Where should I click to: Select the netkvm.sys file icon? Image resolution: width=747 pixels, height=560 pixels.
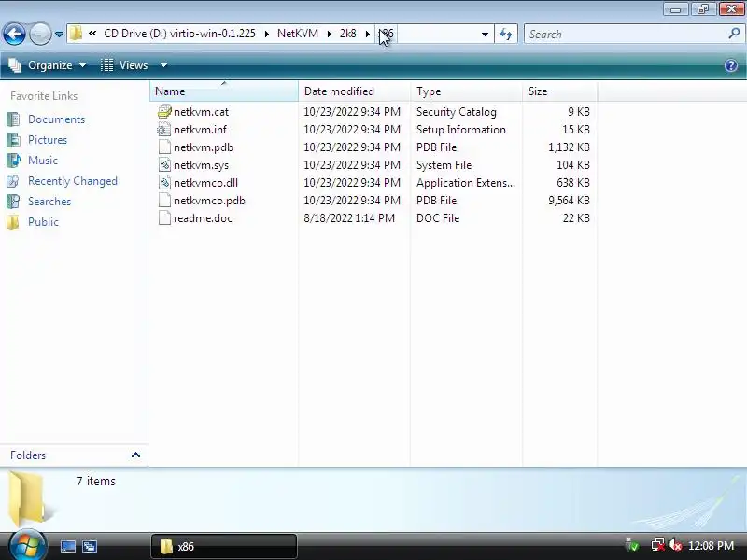pyautogui.click(x=164, y=165)
